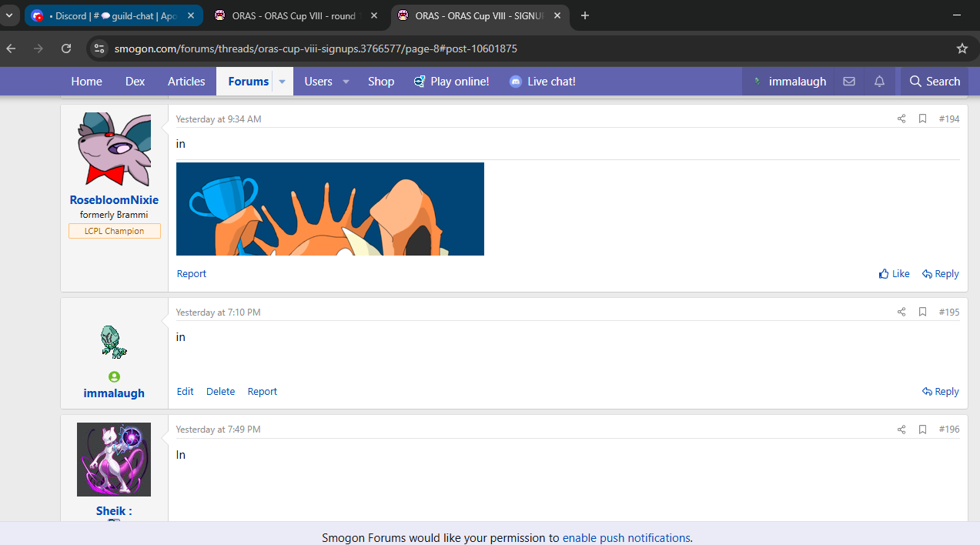Share post #195 with share icon
Viewport: 980px width, 545px height.
pos(901,312)
